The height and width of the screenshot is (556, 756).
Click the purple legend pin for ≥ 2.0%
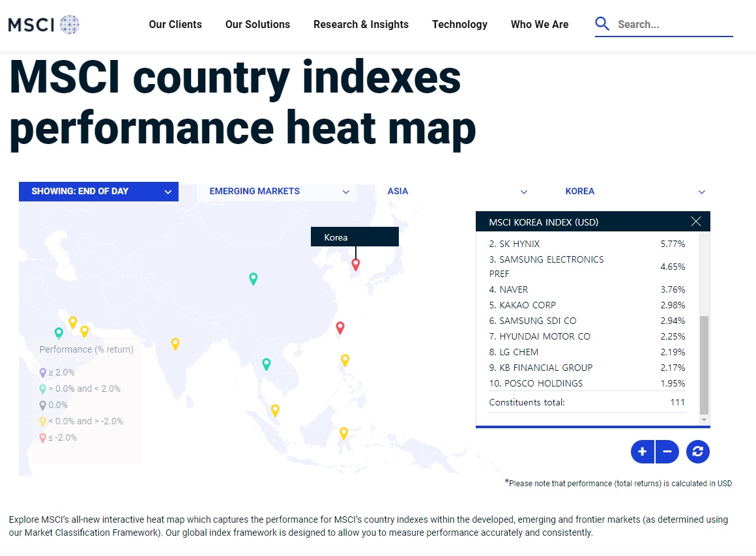coord(43,373)
